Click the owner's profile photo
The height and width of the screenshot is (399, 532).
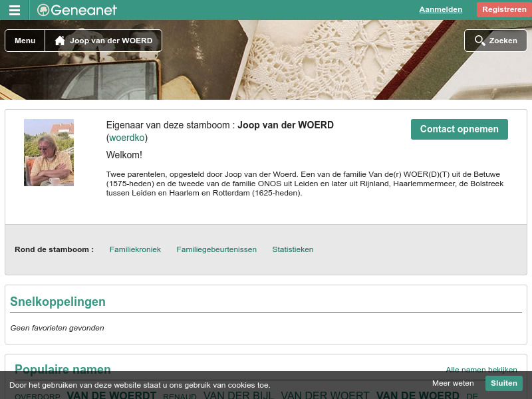(49, 152)
